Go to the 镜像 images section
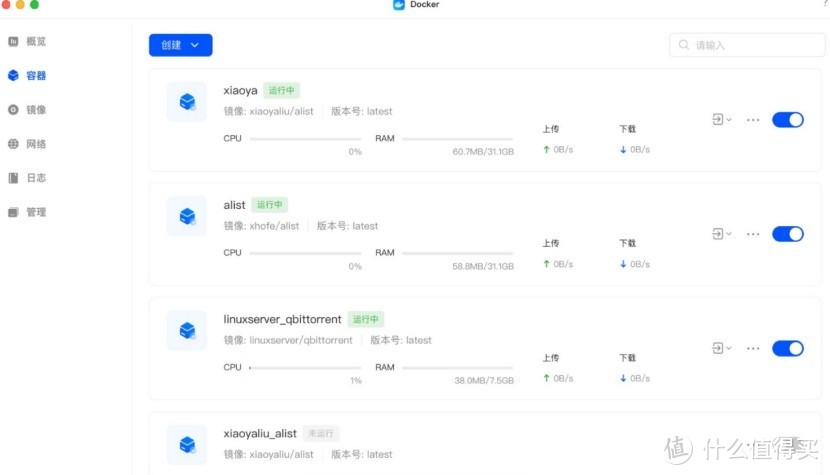Viewport: 830px width, 475px height. (27, 110)
